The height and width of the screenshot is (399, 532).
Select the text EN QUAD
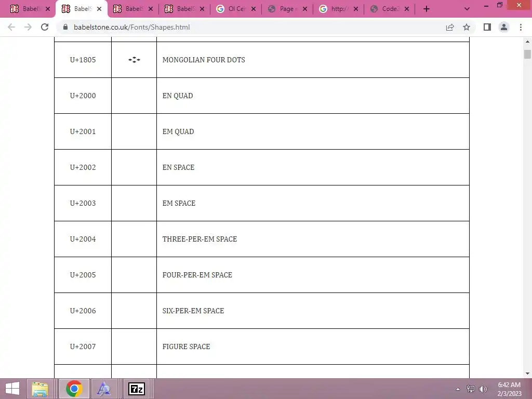click(x=178, y=96)
